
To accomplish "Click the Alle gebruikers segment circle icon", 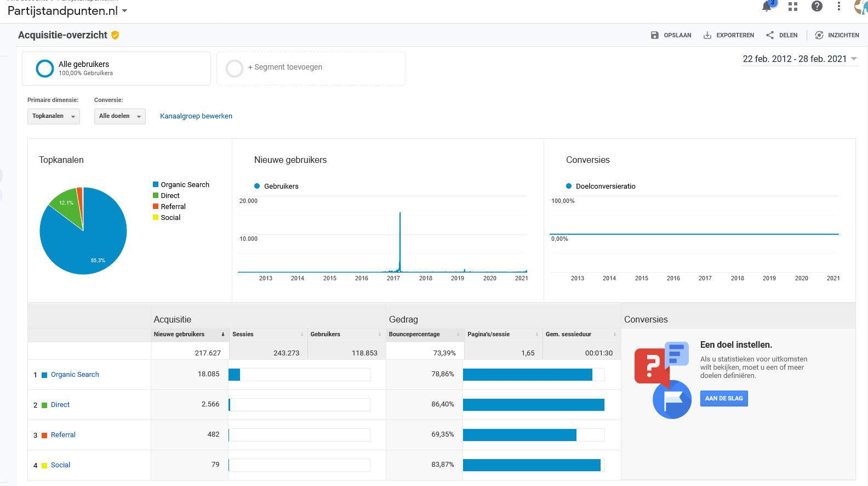I will click(x=45, y=69).
